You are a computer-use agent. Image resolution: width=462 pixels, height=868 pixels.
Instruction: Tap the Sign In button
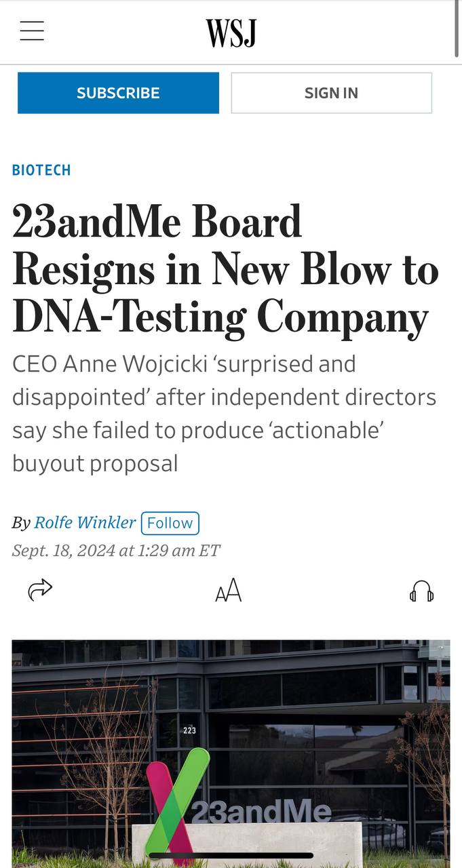pyautogui.click(x=331, y=93)
